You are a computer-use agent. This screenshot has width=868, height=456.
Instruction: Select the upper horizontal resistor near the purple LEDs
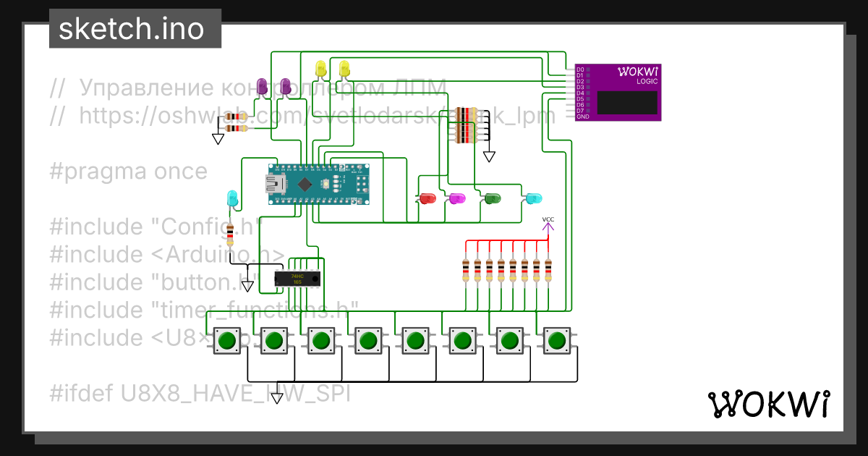click(x=237, y=117)
